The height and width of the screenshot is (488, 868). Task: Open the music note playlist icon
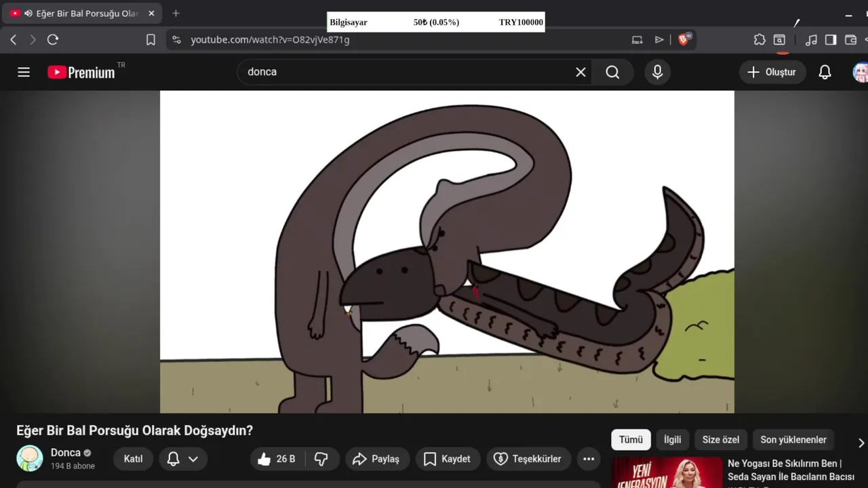[811, 40]
